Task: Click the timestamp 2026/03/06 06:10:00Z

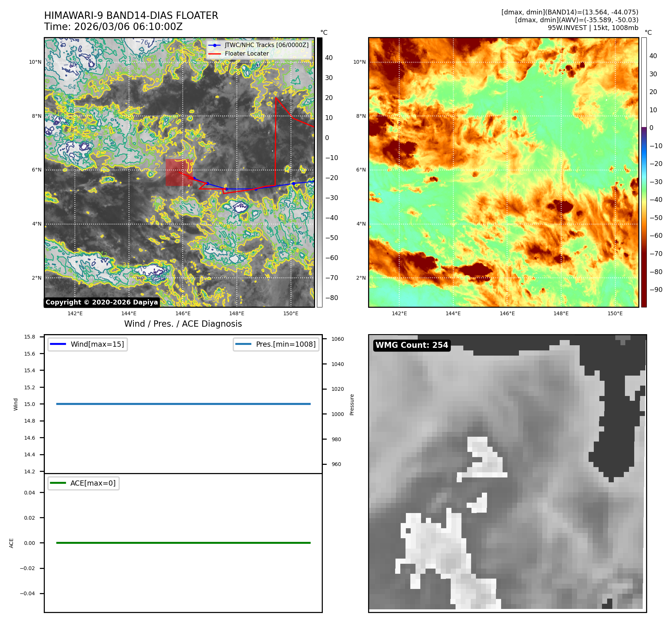Action: [x=128, y=27]
